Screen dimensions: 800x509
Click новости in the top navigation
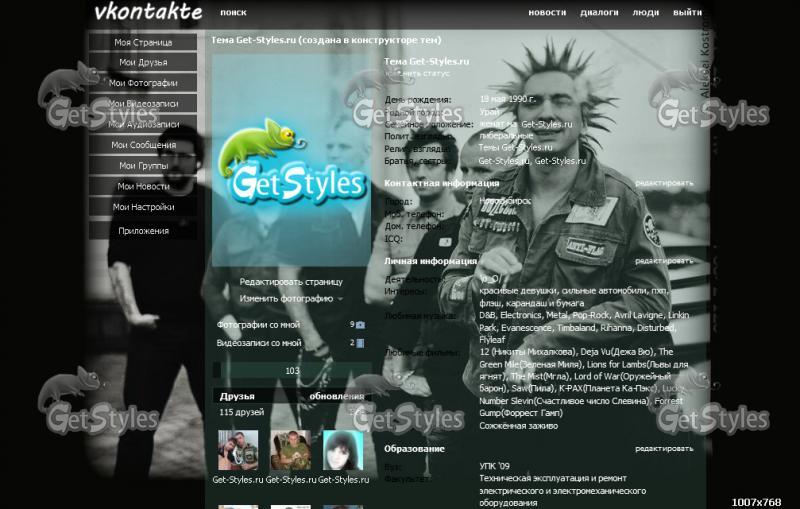pyautogui.click(x=547, y=13)
